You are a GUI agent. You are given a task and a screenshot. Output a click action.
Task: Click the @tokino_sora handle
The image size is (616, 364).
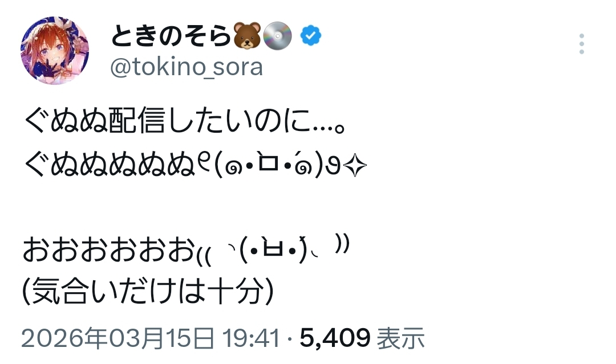pos(186,67)
